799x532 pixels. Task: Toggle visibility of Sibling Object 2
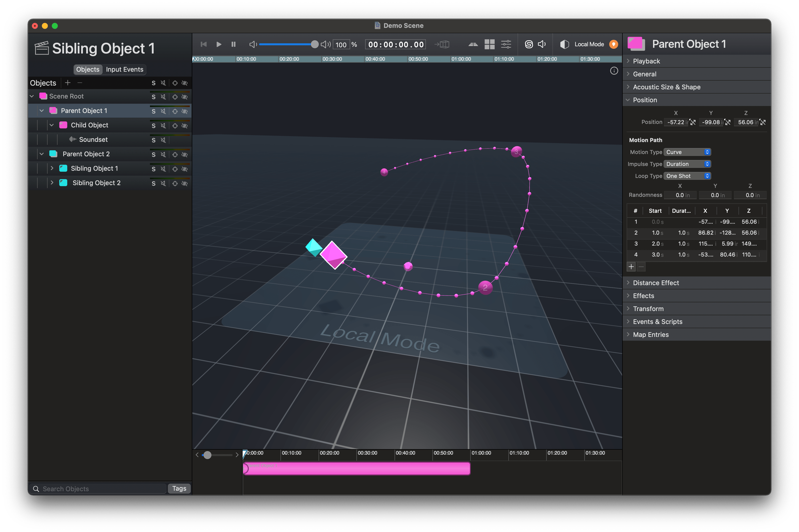[185, 183]
